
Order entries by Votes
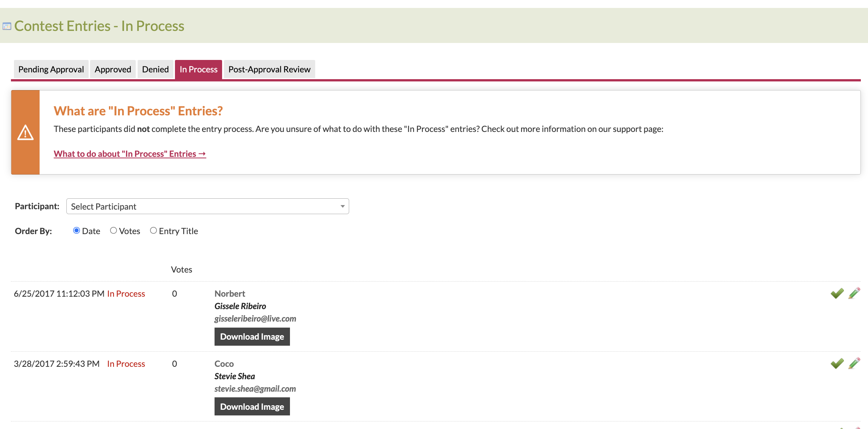pyautogui.click(x=113, y=231)
